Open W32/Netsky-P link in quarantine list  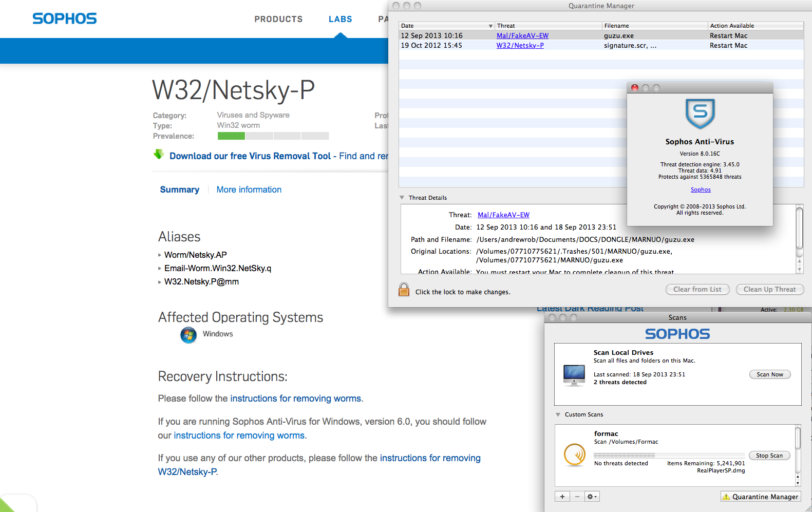coord(520,45)
